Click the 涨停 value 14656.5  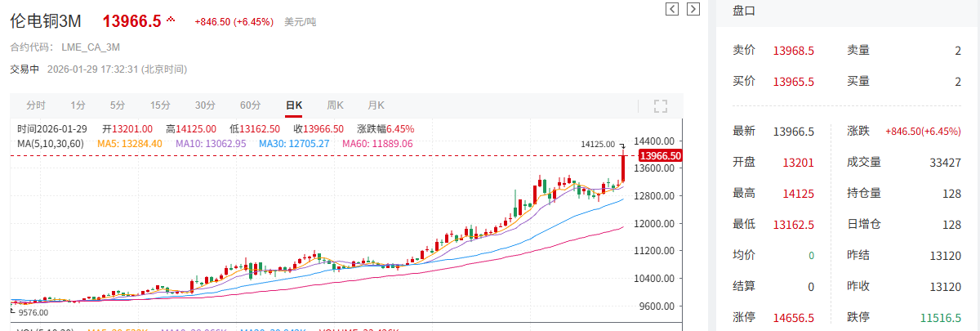(x=794, y=317)
